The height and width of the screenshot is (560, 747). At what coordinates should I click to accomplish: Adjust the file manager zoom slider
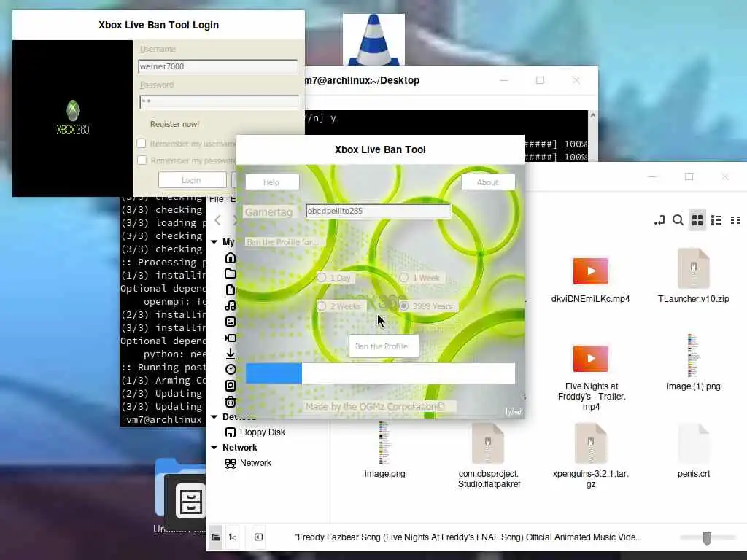(707, 537)
